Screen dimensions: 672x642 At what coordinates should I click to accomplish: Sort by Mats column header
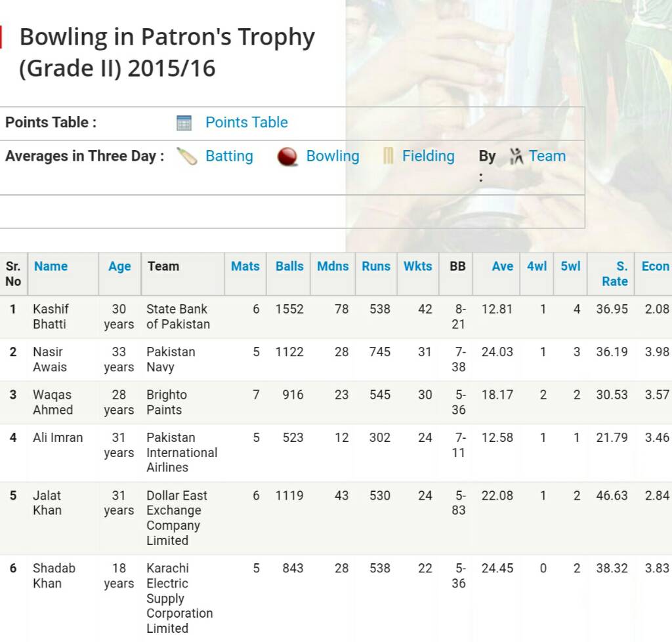[245, 266]
